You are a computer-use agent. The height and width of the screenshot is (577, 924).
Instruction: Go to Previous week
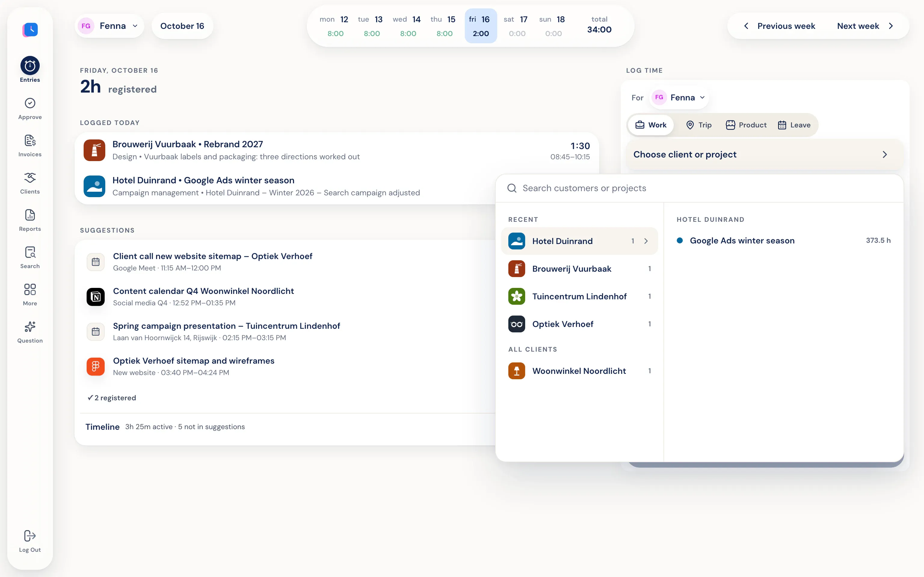coord(779,26)
